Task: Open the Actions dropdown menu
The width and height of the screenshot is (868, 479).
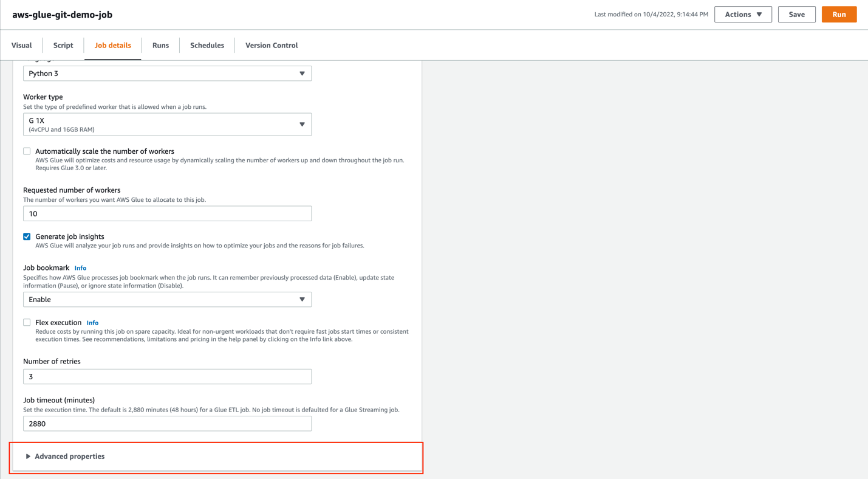Action: [743, 15]
